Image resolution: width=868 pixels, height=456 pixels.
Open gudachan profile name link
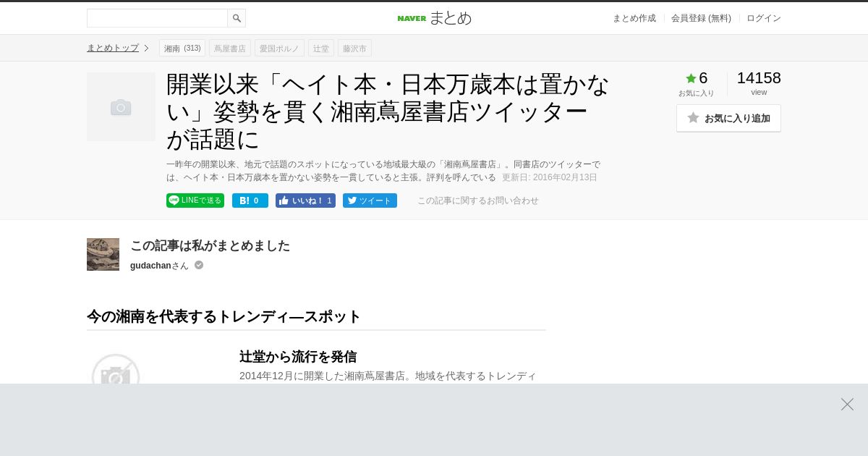pos(150,266)
